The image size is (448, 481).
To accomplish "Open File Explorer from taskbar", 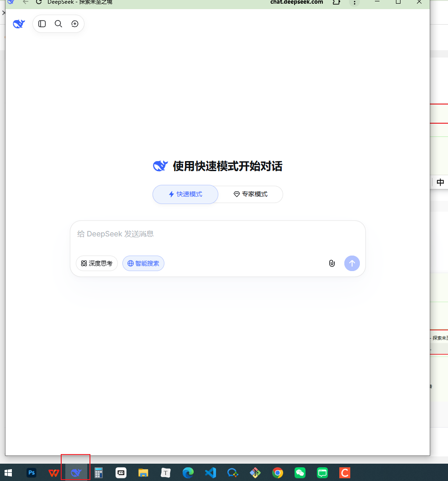I will [143, 473].
